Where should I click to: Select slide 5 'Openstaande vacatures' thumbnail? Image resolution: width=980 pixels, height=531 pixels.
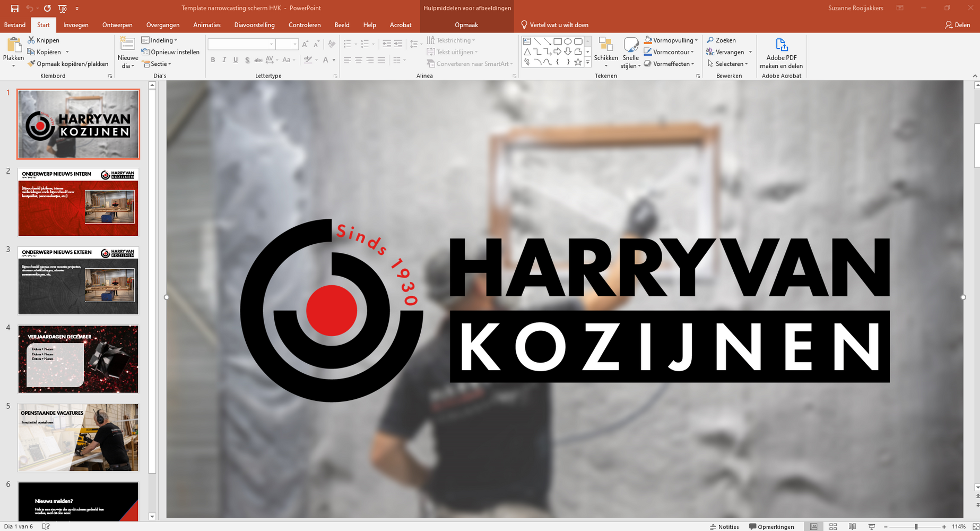pyautogui.click(x=78, y=438)
